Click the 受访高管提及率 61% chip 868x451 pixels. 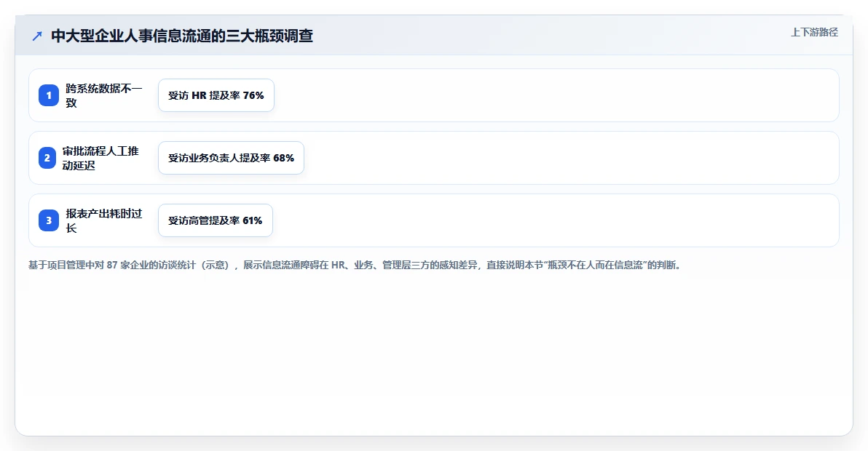216,220
